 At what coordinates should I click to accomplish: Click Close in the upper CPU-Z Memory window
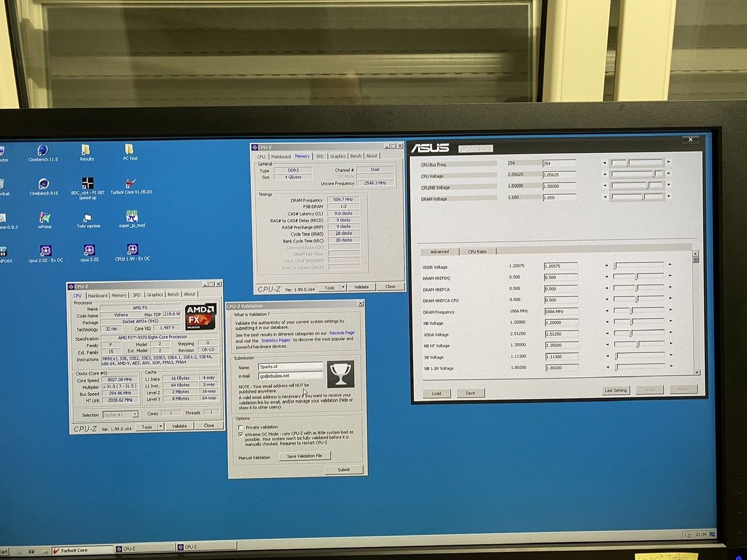(x=390, y=286)
